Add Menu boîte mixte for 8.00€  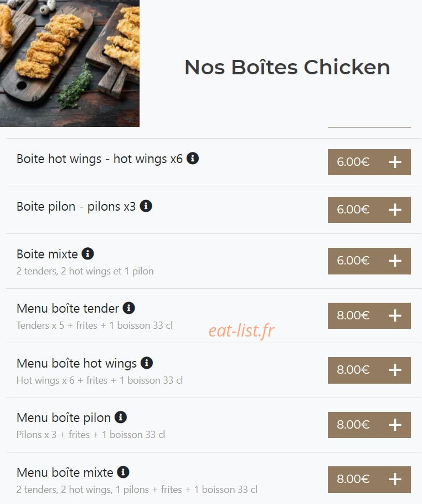(x=369, y=479)
